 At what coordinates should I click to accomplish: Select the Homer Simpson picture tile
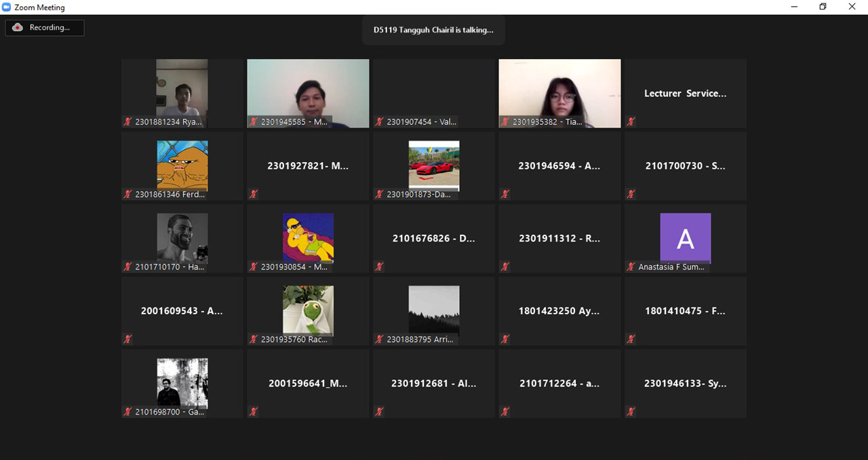coord(308,238)
